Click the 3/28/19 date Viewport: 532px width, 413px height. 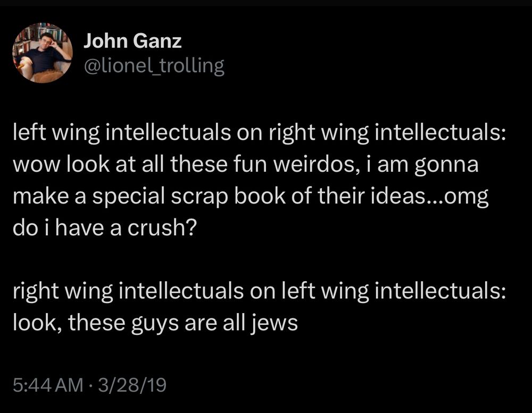click(x=132, y=385)
